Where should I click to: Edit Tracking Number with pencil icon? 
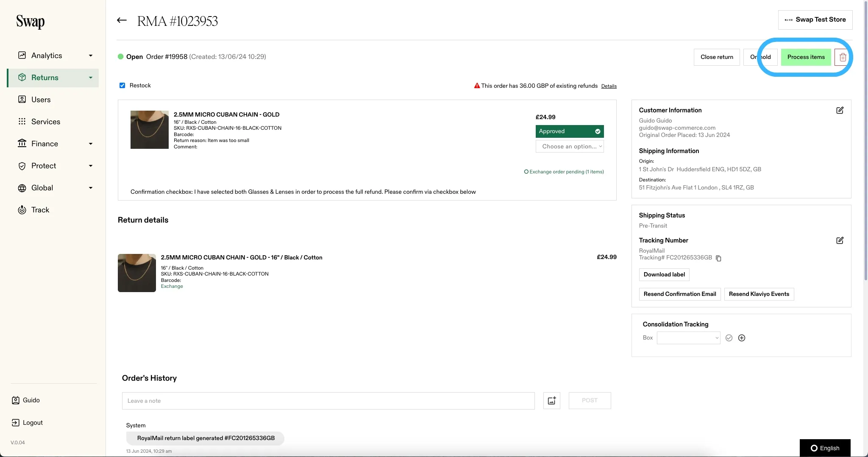(840, 240)
